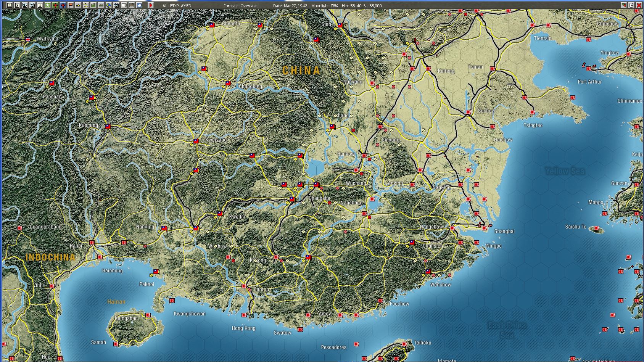The image size is (644, 362).
Task: Click the 'C' button at top right
Action: [x=631, y=5]
